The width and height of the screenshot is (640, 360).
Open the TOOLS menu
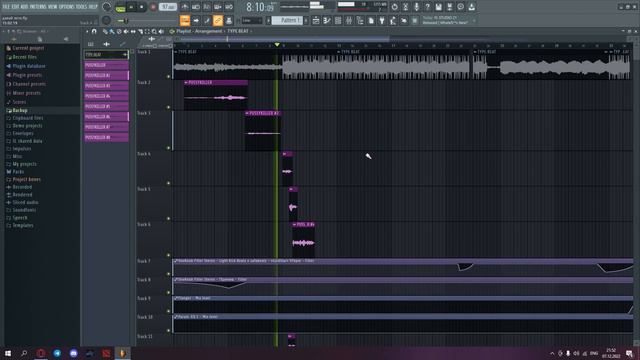81,7
